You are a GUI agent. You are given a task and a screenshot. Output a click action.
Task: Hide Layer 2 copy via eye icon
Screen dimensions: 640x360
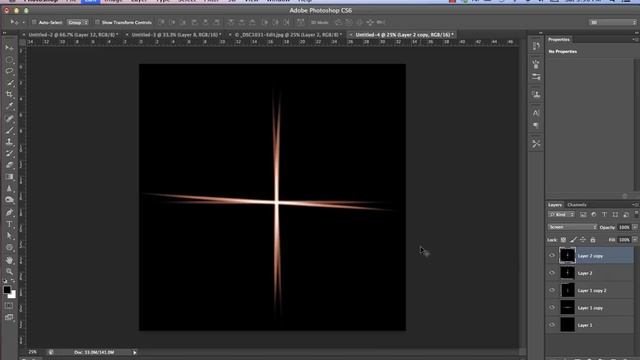tap(552, 256)
